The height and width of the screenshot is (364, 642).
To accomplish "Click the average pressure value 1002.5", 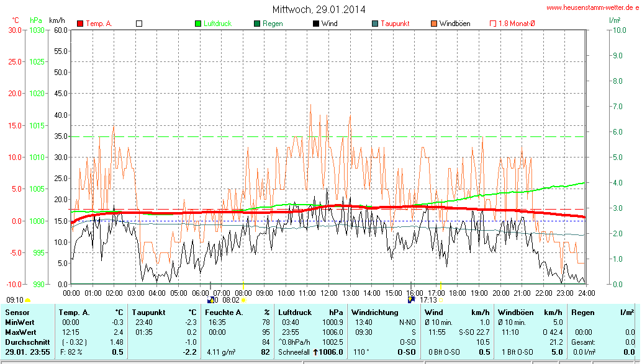I will (332, 342).
